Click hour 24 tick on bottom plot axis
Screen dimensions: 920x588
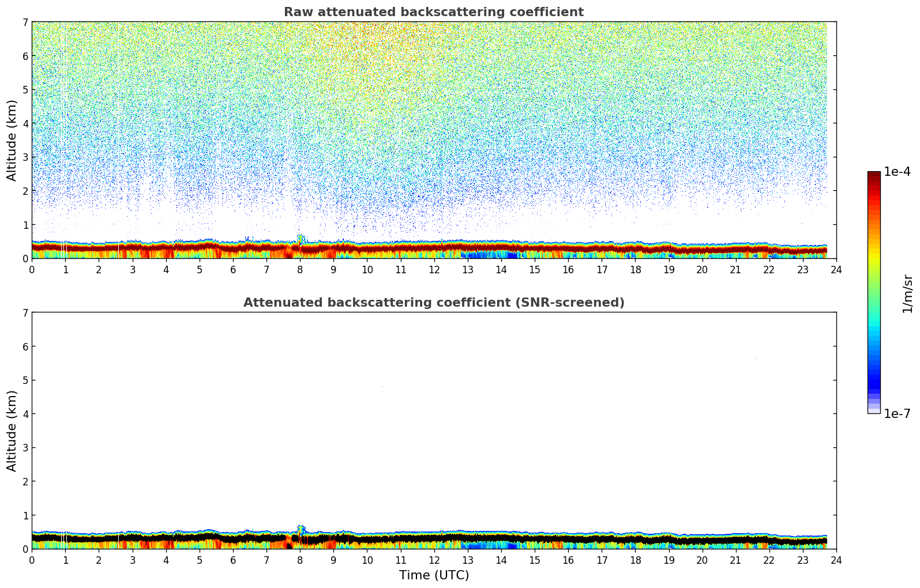click(836, 560)
